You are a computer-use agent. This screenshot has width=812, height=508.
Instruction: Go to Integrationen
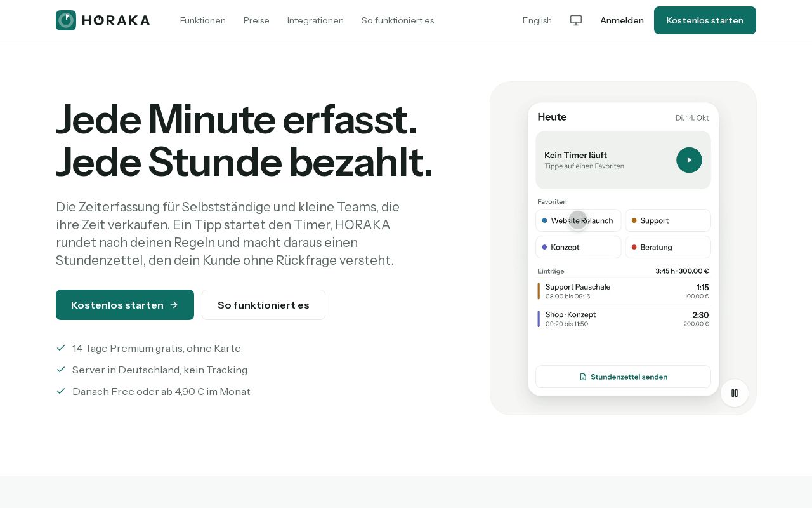coord(315,20)
